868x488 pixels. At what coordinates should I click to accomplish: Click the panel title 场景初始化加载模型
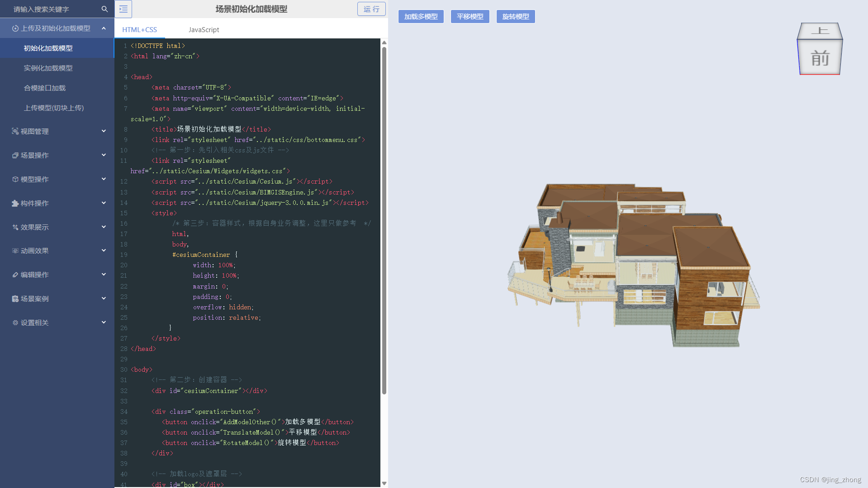(251, 9)
